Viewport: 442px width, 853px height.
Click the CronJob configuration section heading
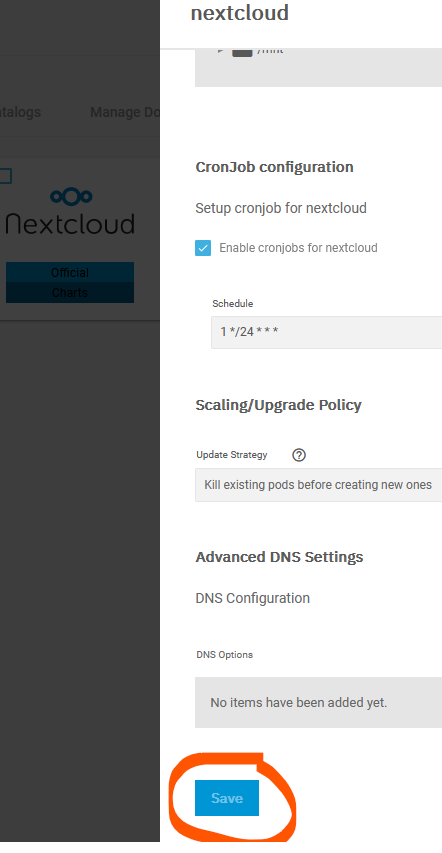(x=274, y=167)
